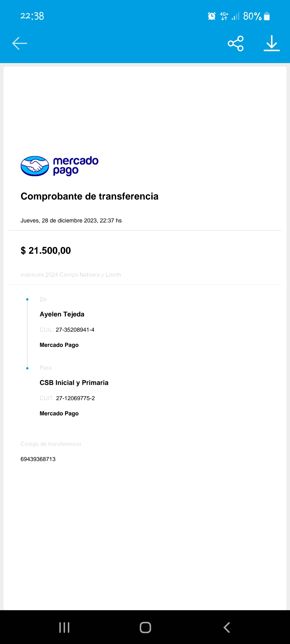290x644 pixels.
Task: Tap the battery icon in status bar
Action: 267,16
